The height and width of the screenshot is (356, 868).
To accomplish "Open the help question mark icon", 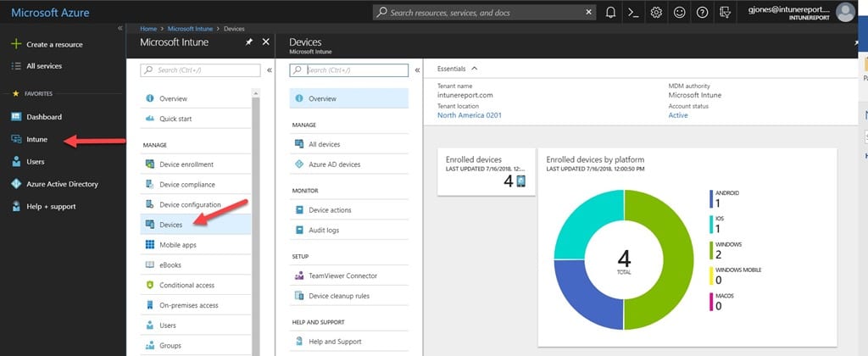I will 702,13.
